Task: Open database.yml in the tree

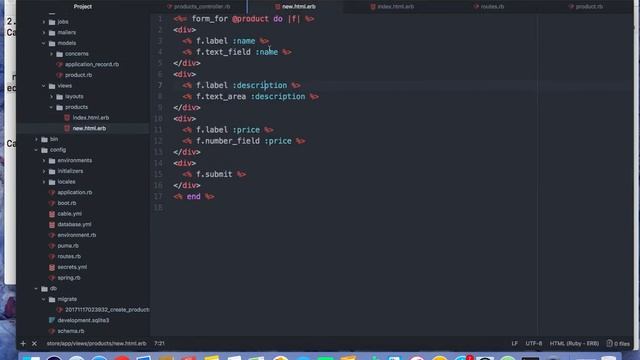Action: (74, 224)
